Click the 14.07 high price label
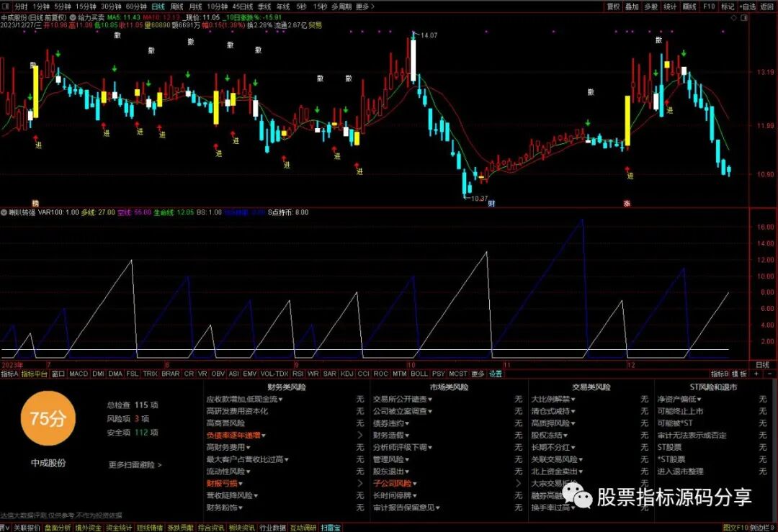 point(429,35)
